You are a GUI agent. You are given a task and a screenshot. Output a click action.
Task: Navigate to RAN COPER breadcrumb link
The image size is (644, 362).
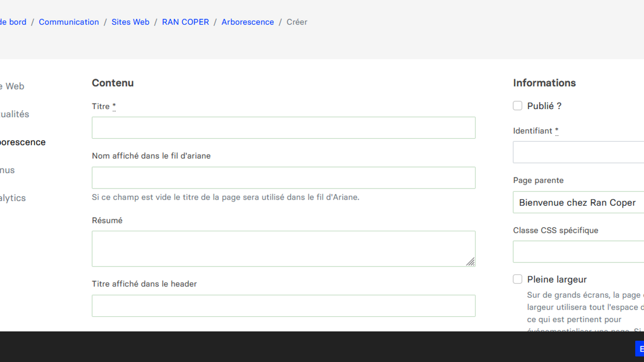pos(185,22)
